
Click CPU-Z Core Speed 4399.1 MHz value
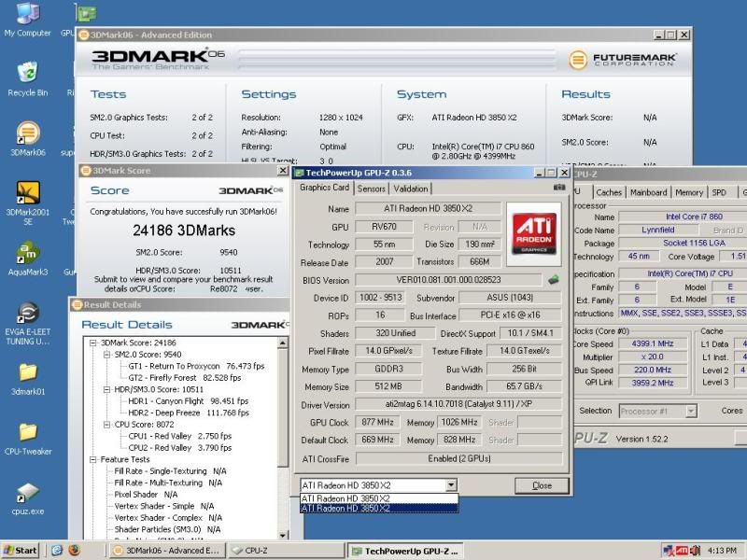pyautogui.click(x=652, y=343)
